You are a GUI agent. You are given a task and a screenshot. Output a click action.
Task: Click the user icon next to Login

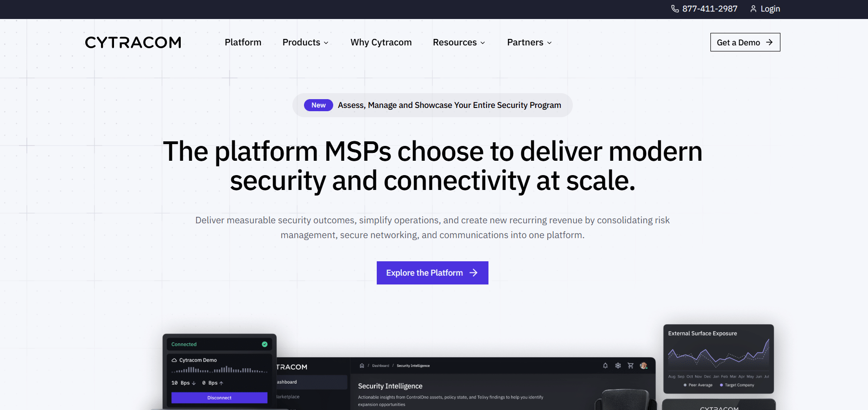tap(753, 9)
